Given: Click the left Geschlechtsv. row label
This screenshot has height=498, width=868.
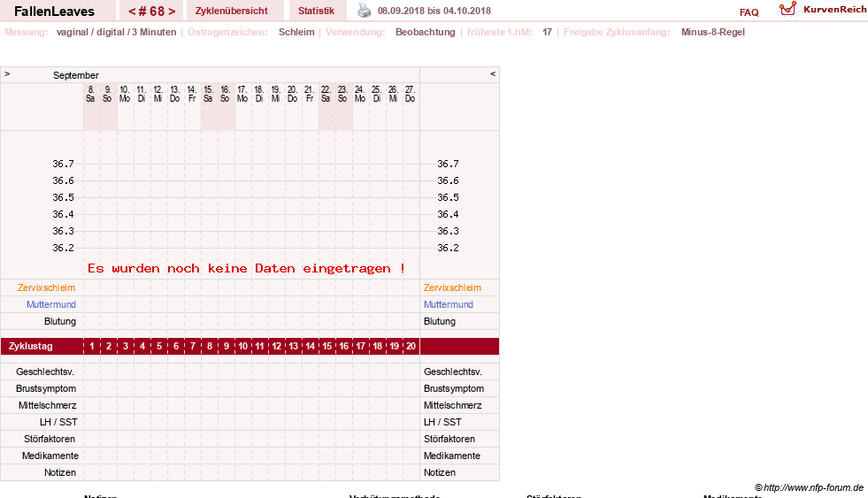Looking at the screenshot, I should [x=45, y=372].
